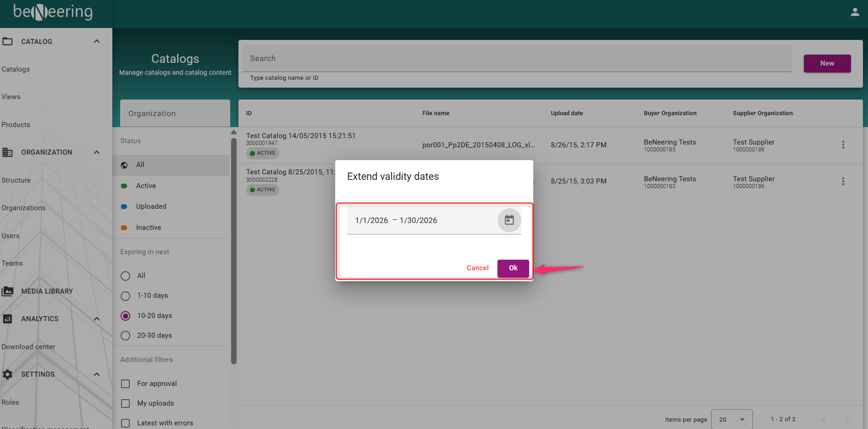Click the Settings gear icon

pyautogui.click(x=8, y=374)
